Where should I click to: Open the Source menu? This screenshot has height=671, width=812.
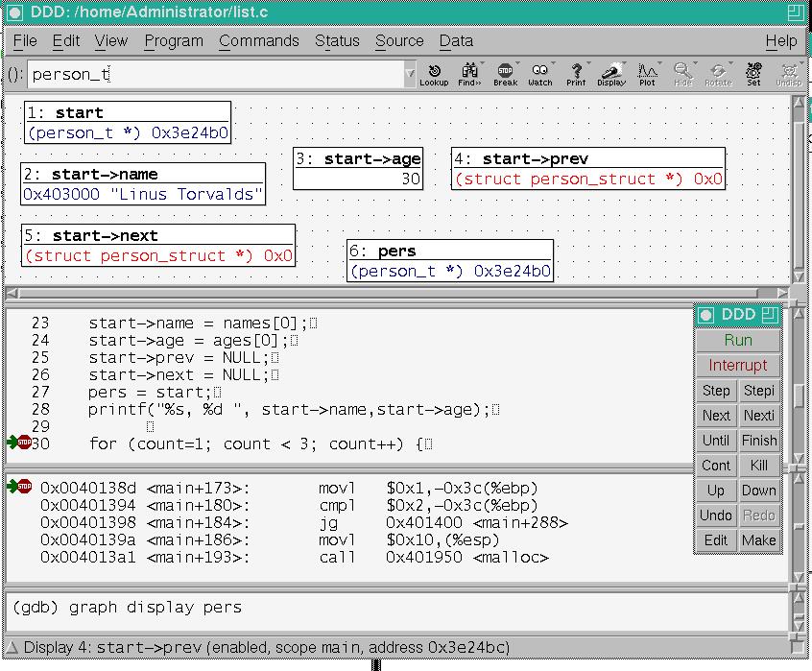[x=399, y=41]
